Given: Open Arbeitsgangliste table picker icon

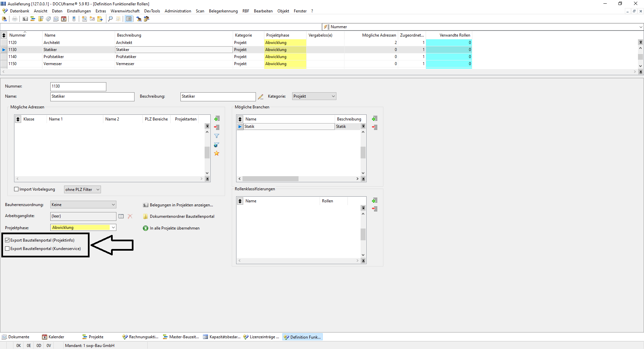Looking at the screenshot, I should tap(121, 216).
